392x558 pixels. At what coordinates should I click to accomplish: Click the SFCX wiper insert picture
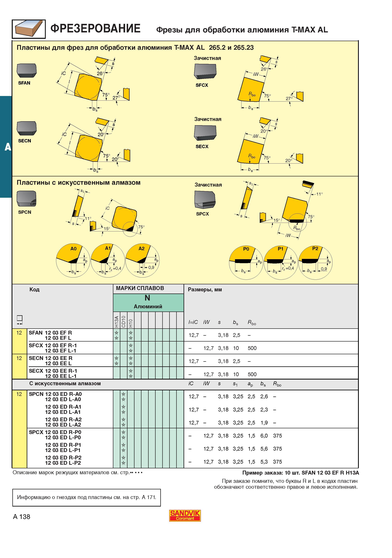205,72
